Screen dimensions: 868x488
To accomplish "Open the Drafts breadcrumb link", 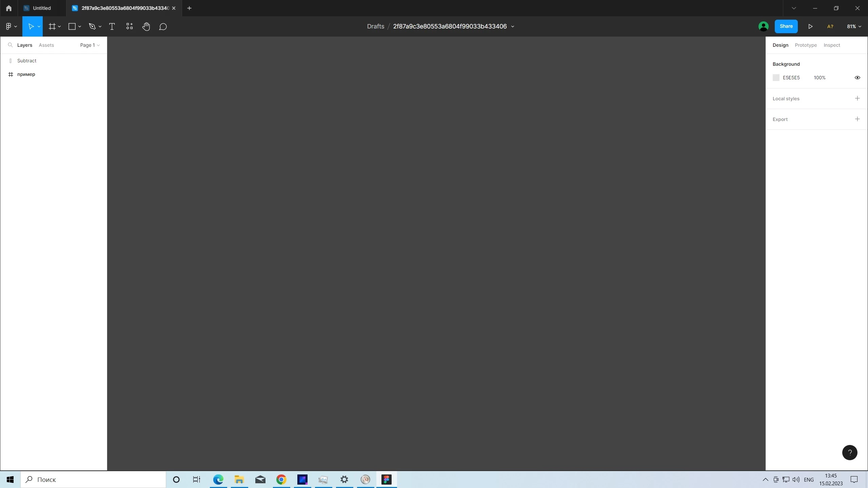I will 375,26.
